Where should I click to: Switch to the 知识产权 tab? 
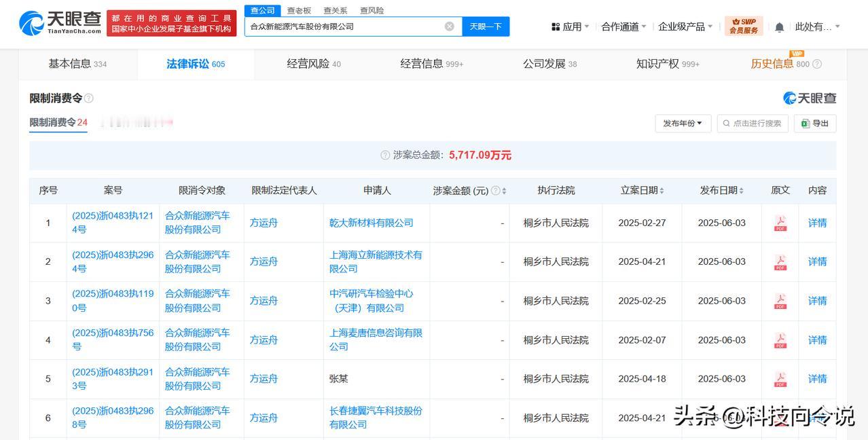[668, 64]
